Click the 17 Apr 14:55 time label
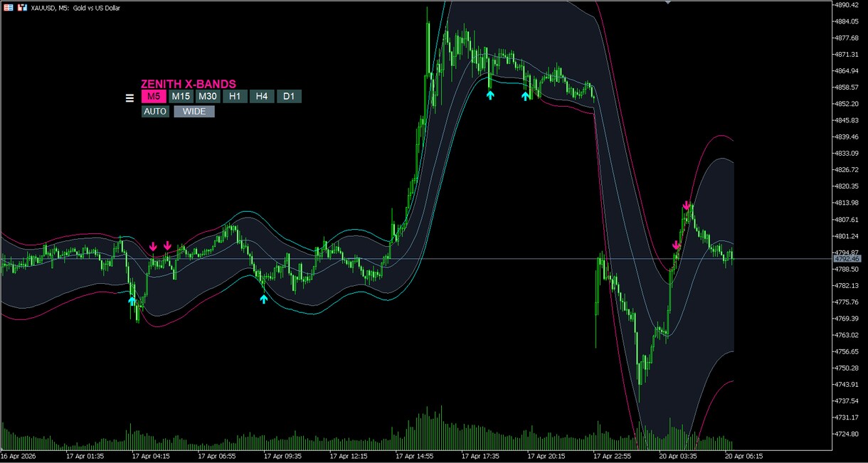This screenshot has width=868, height=463. (415, 456)
